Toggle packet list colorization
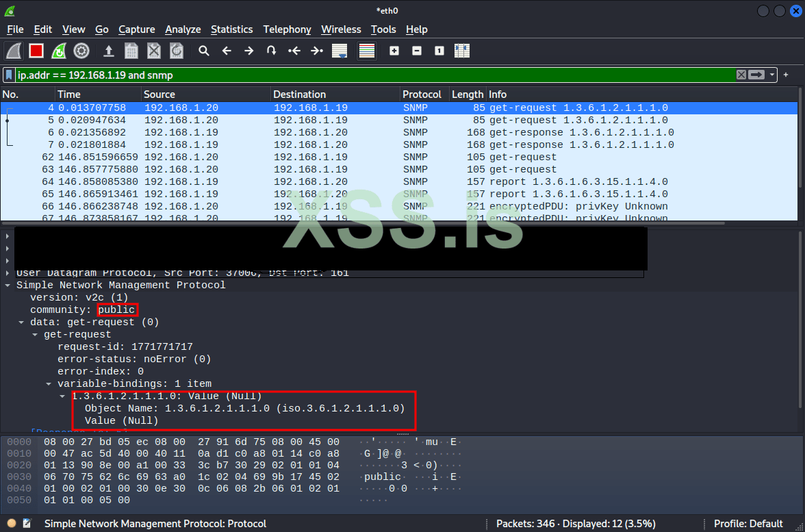 [x=367, y=51]
